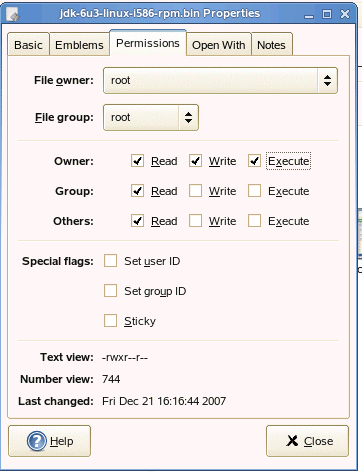Viewport: 362px width, 472px height.
Task: Toggle Owner Read permission checkbox
Action: (137, 161)
